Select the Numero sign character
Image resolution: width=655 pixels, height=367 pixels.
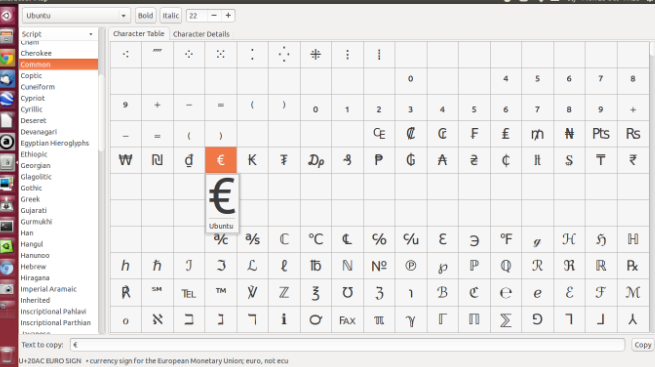379,266
